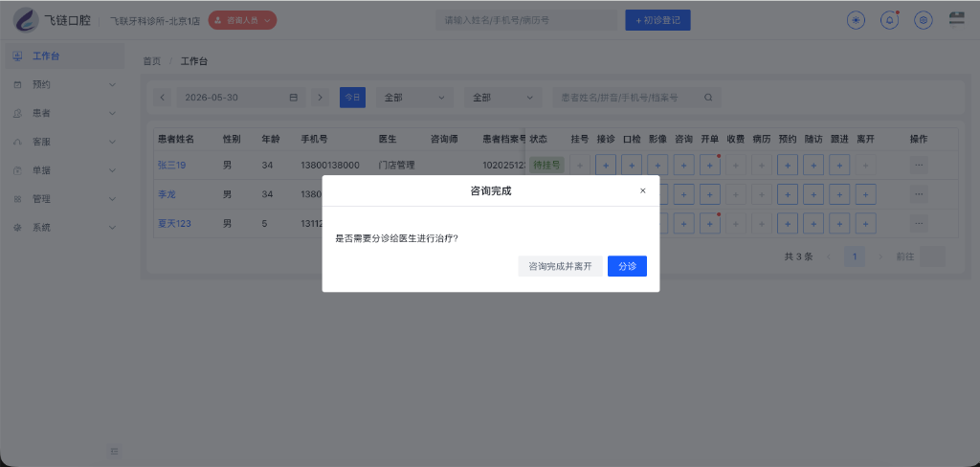Image resolution: width=980 pixels, height=467 pixels.
Task: Open the notification bell
Action: 889,20
